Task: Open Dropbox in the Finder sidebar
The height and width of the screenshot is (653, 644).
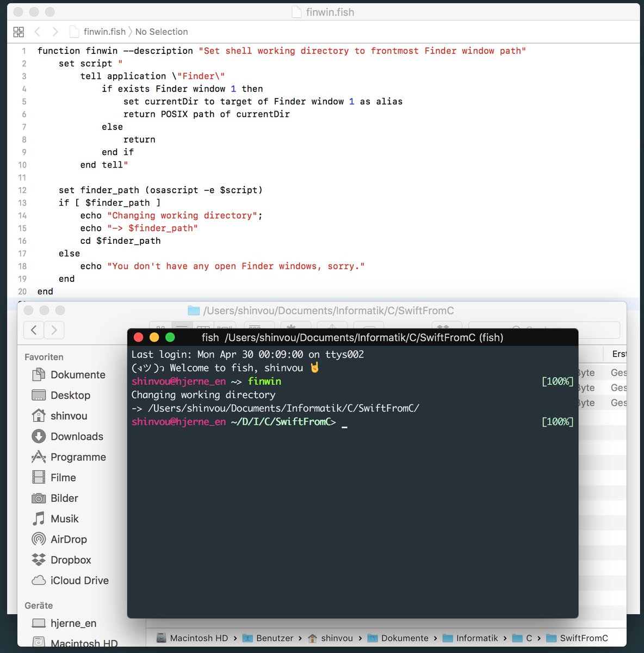Action: (72, 560)
